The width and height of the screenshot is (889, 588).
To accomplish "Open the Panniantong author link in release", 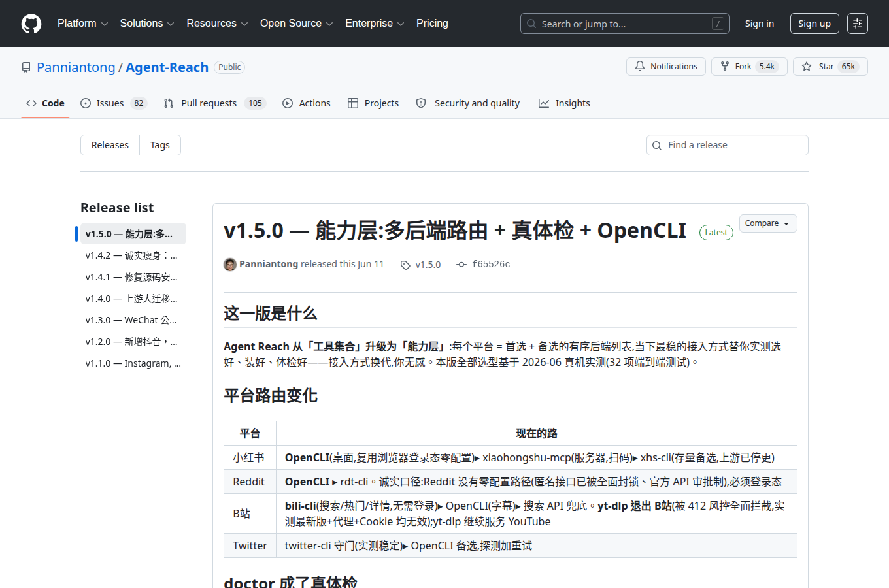I will coord(269,264).
